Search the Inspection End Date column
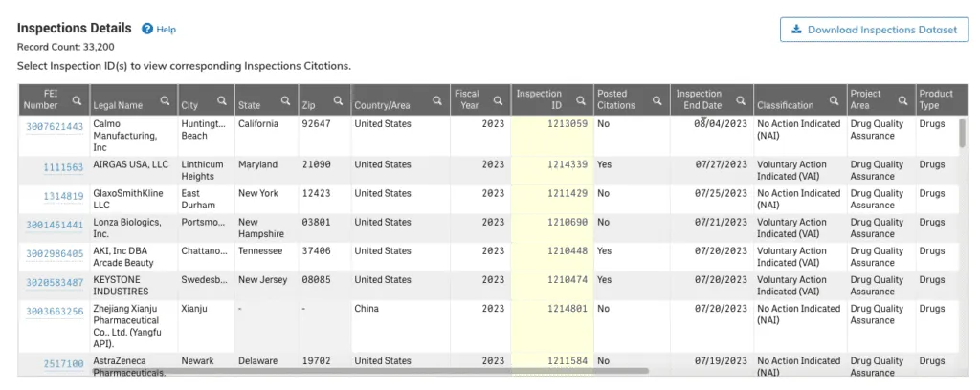 point(741,99)
